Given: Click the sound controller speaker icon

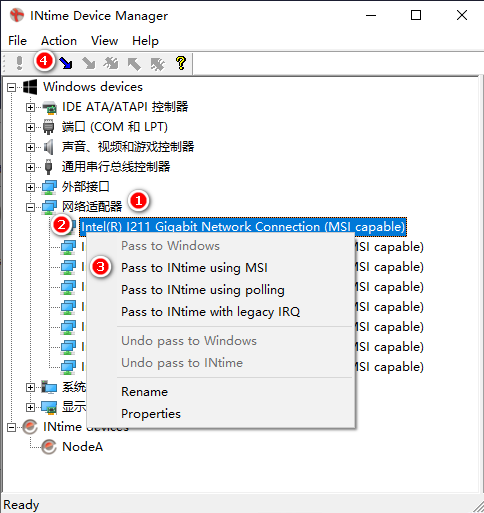Looking at the screenshot, I should click(x=49, y=147).
